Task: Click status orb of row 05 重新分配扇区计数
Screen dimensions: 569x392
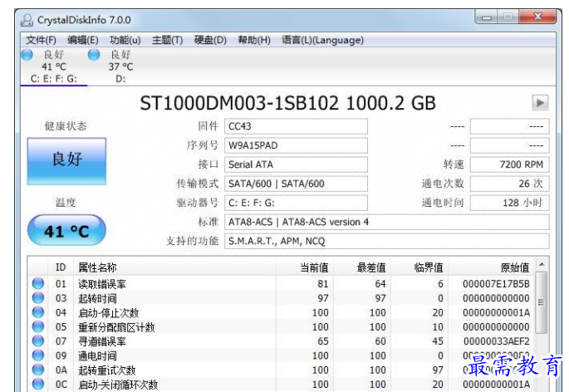Action: [x=38, y=326]
